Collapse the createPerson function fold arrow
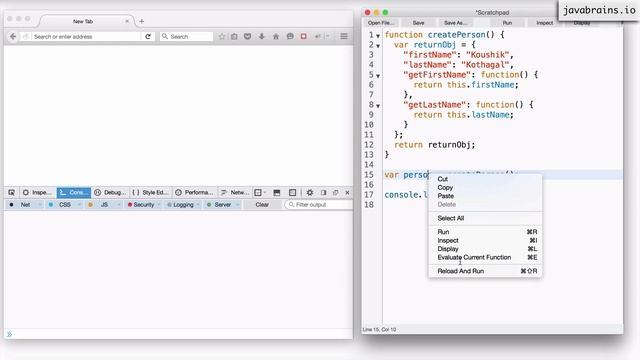The height and width of the screenshot is (360, 640). 378,36
